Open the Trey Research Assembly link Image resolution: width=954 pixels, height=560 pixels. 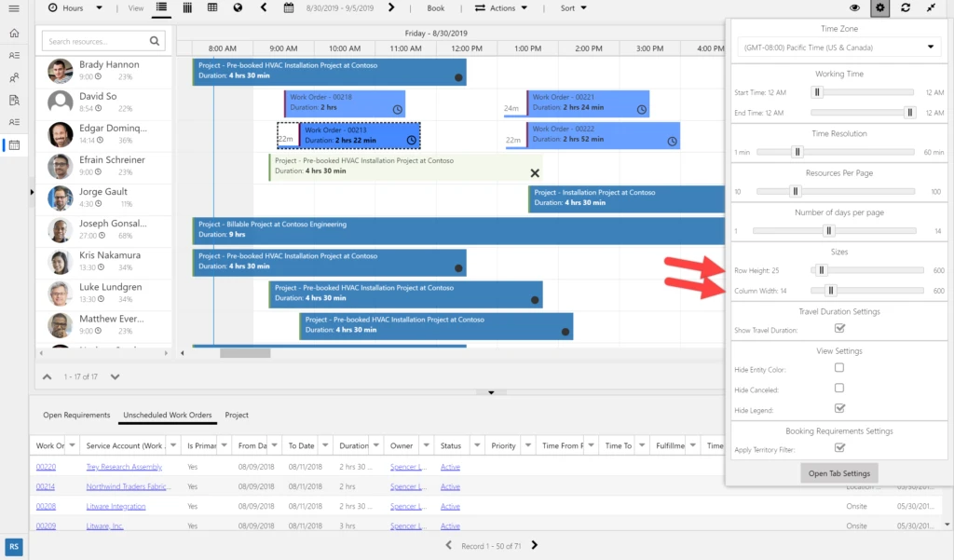pos(124,467)
